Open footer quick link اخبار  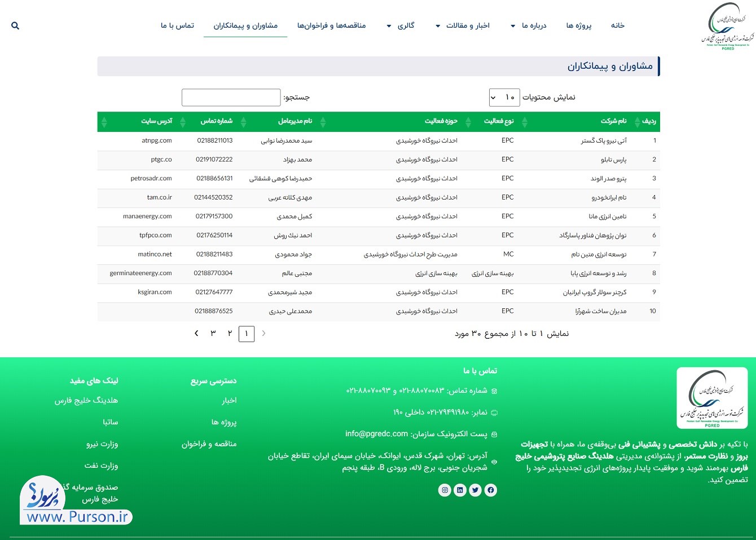[229, 400]
